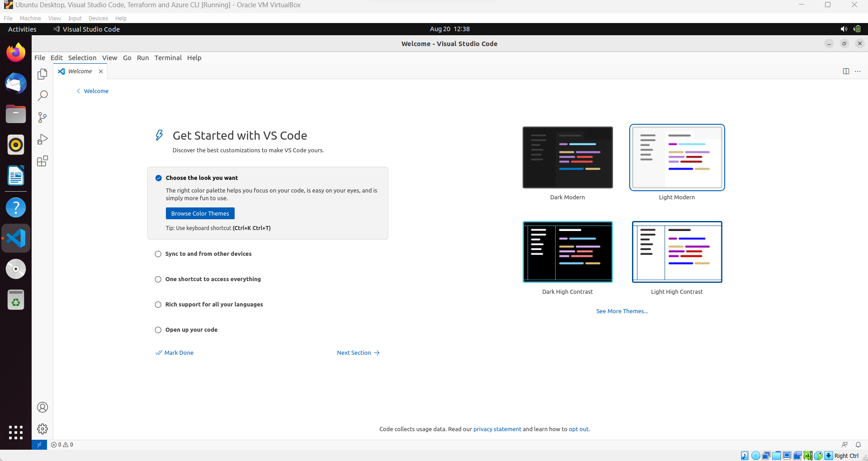
Task: Open the Explorer view in the activity bar
Action: tap(42, 74)
